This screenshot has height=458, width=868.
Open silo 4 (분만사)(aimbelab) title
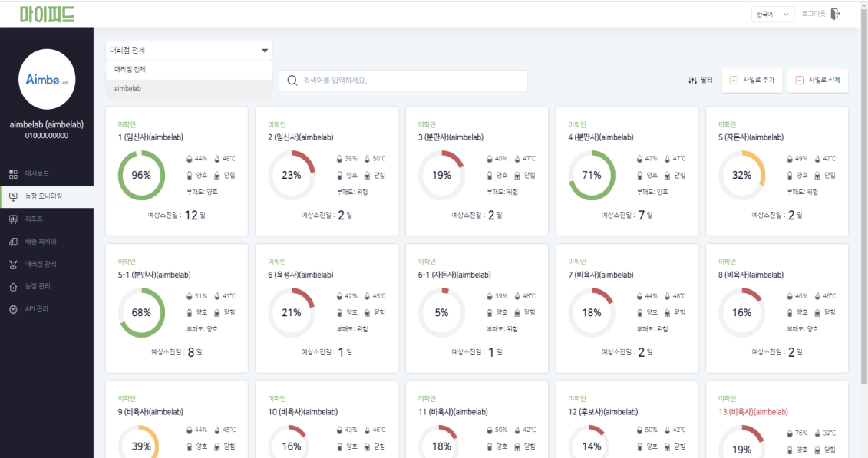pyautogui.click(x=601, y=137)
